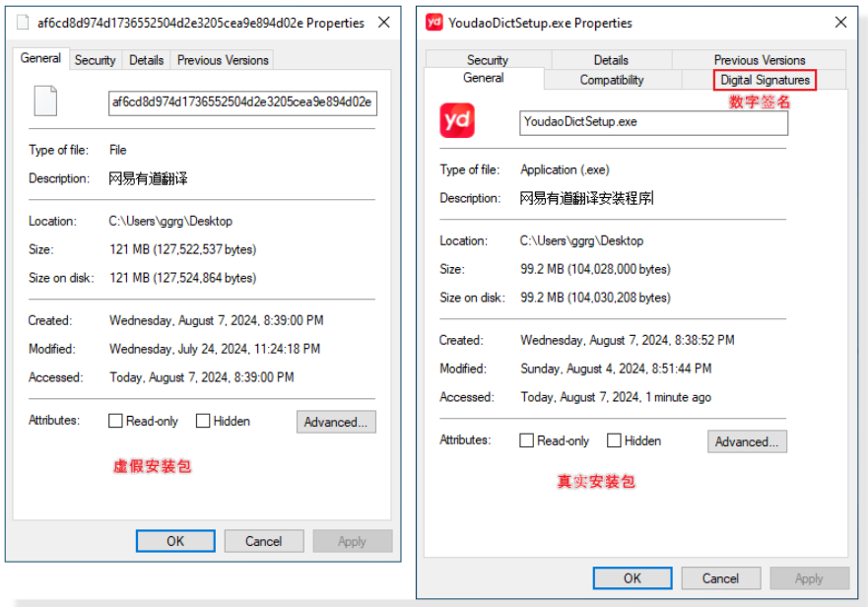868x607 pixels.
Task: Toggle Hidden checkbox for YoudaoDictSetup.exe
Action: tap(614, 440)
